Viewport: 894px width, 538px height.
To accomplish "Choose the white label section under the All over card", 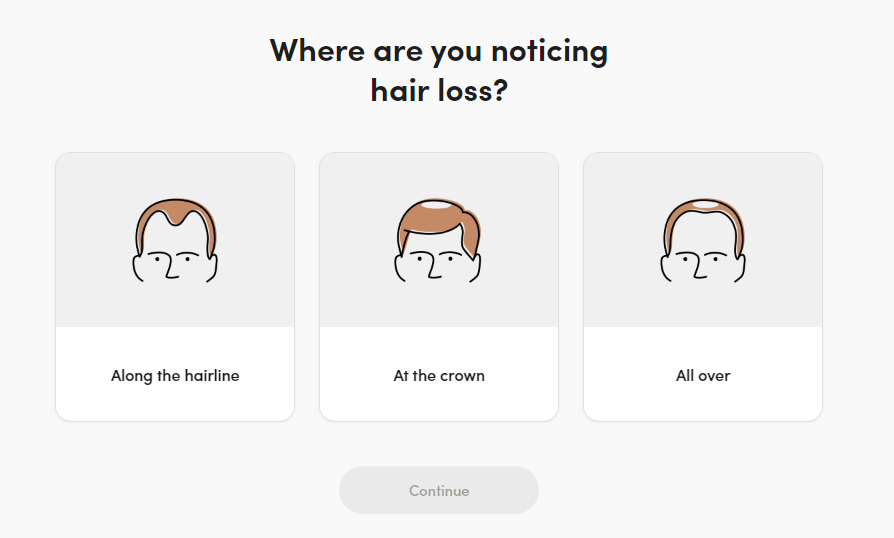I will [x=703, y=400].
